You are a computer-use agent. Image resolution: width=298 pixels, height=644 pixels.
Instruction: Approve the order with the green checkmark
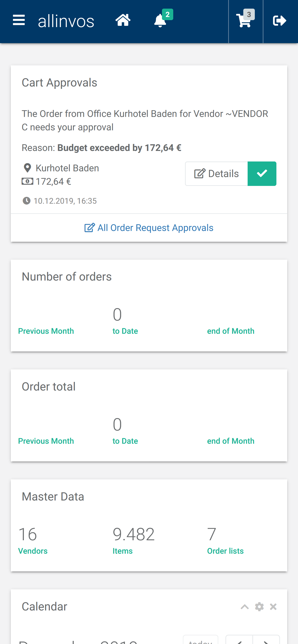pyautogui.click(x=262, y=174)
